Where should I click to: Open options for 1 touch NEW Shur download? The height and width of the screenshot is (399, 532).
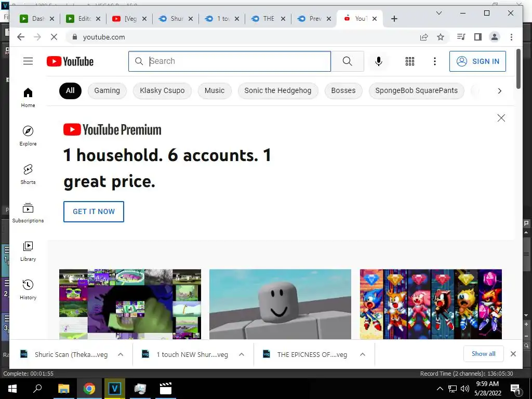(x=242, y=354)
